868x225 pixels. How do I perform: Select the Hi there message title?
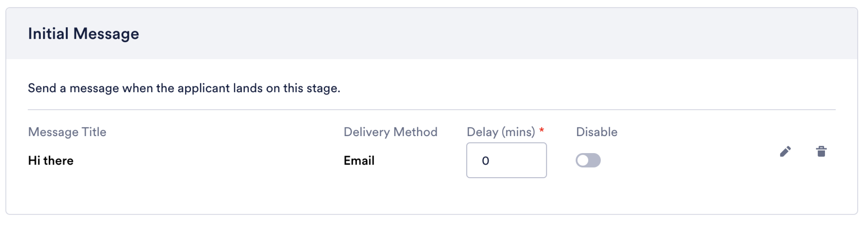[50, 161]
